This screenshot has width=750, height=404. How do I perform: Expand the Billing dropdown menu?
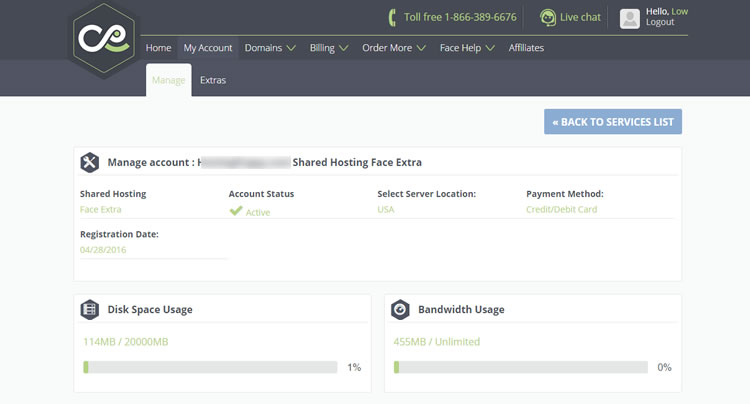328,47
